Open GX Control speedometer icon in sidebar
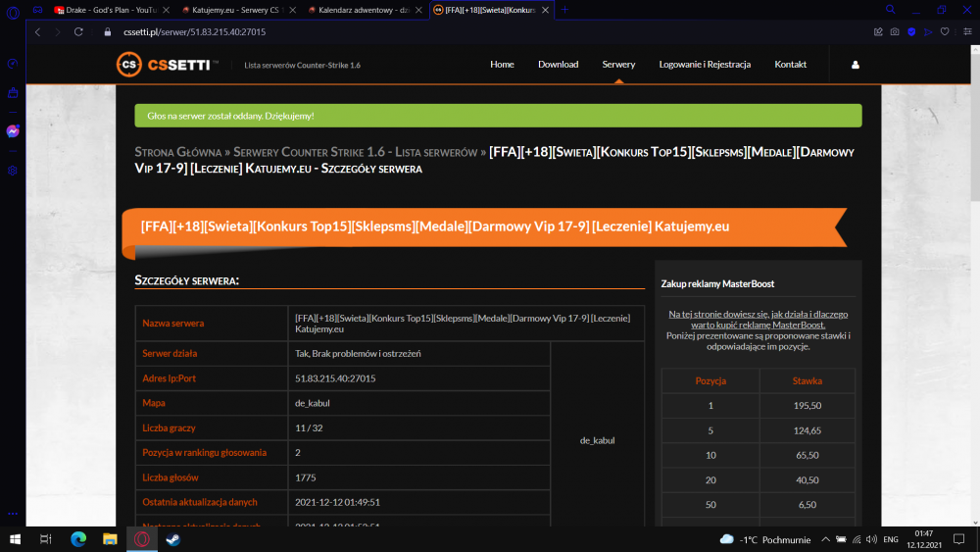The width and height of the screenshot is (980, 552). [13, 64]
